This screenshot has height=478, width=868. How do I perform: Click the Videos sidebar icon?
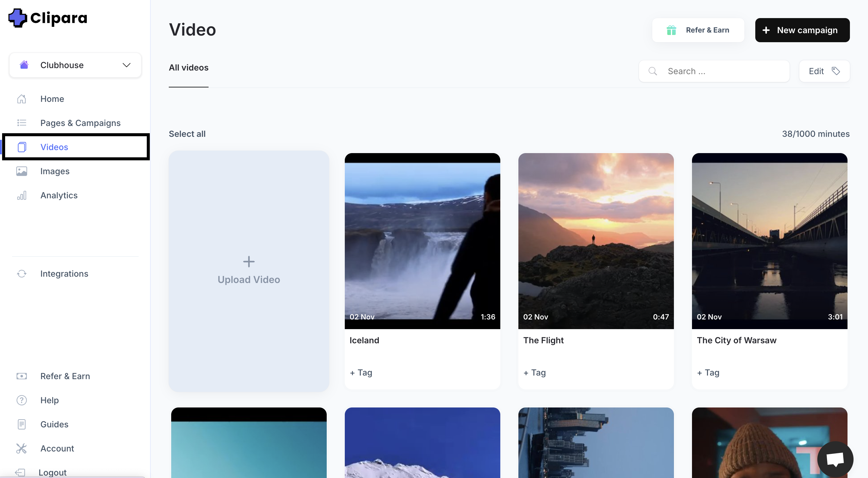(x=22, y=147)
